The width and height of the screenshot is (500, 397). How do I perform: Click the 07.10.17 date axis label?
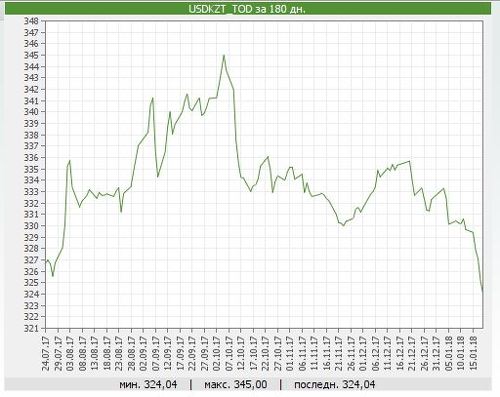click(x=229, y=353)
